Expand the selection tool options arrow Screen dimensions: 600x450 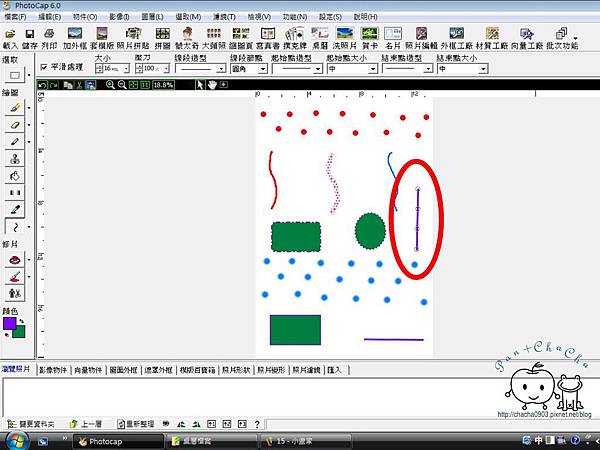(29, 75)
